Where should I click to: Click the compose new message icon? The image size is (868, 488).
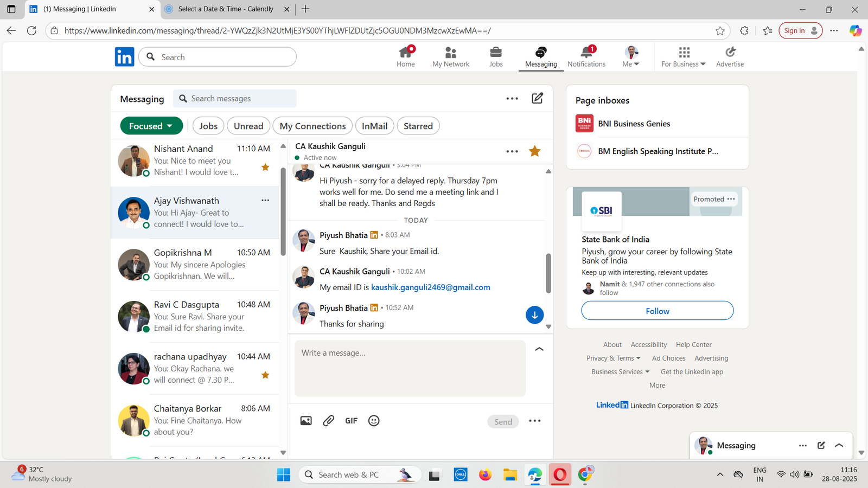coord(537,98)
